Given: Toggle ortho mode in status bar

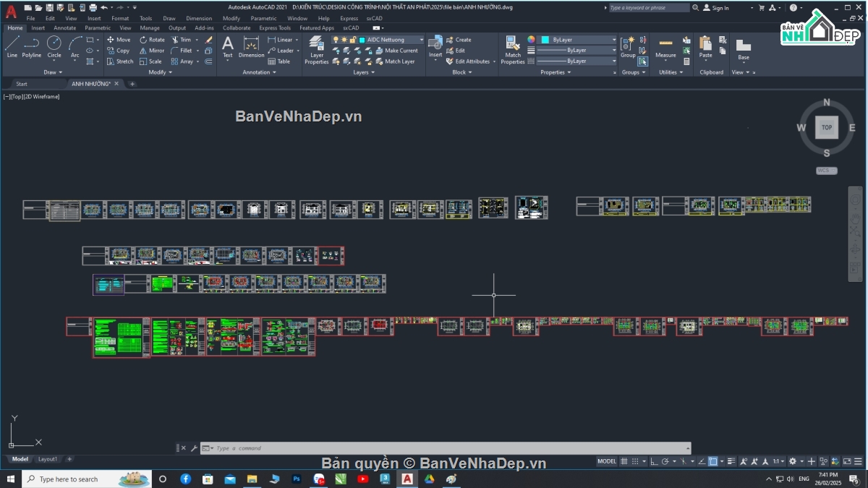Looking at the screenshot, I should click(653, 461).
